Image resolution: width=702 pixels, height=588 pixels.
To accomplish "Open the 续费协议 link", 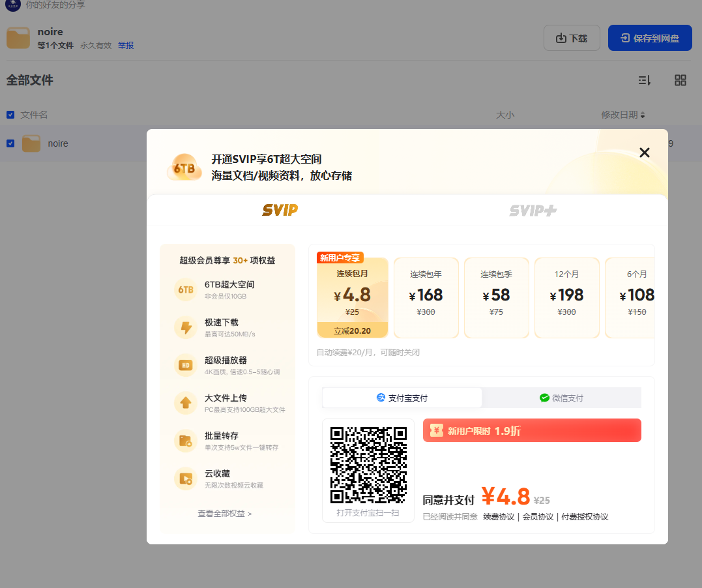I will 499,517.
